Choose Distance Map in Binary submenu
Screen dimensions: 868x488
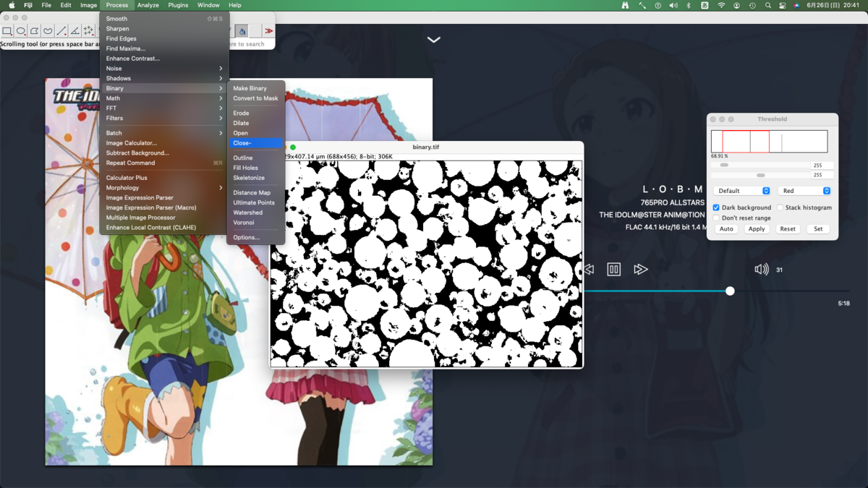[256, 193]
